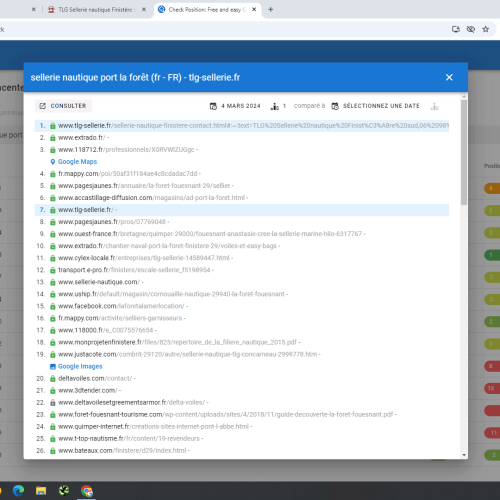Open result 2 www.extrado.fr link
Screen dimensions: 500x500
pos(82,138)
